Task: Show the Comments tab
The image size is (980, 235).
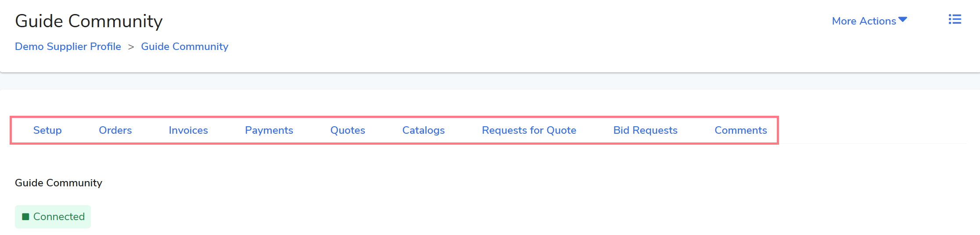Action: pyautogui.click(x=741, y=130)
